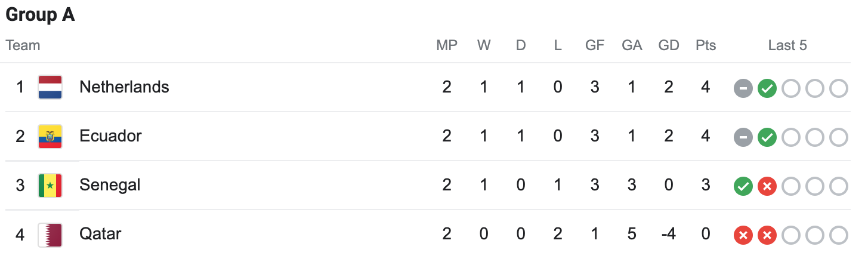
Task: Click the Ecuador flag icon
Action: [x=50, y=136]
